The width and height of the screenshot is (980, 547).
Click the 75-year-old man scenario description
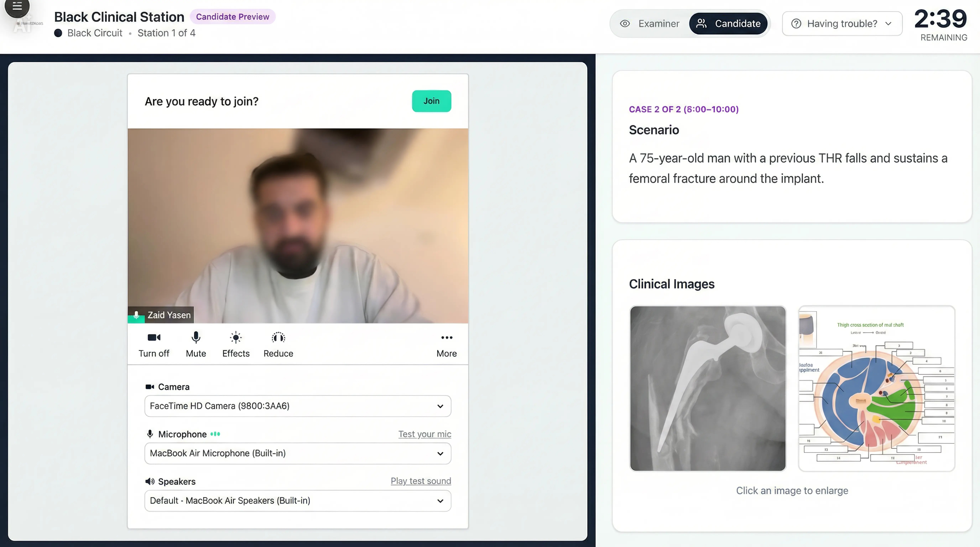click(x=788, y=168)
